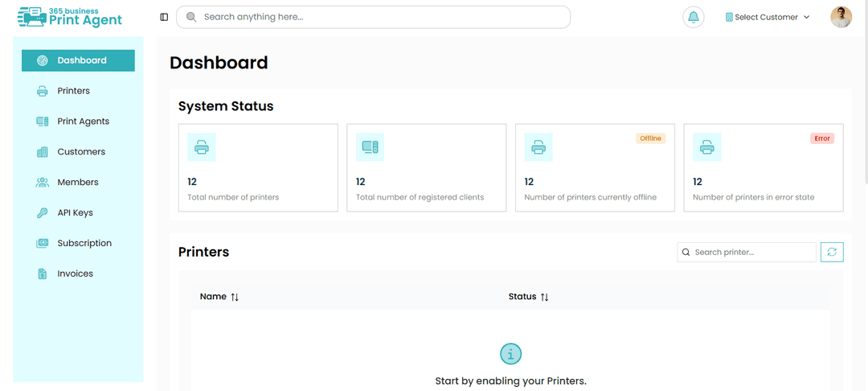Image resolution: width=868 pixels, height=391 pixels.
Task: Click the Search printer field
Action: point(746,252)
